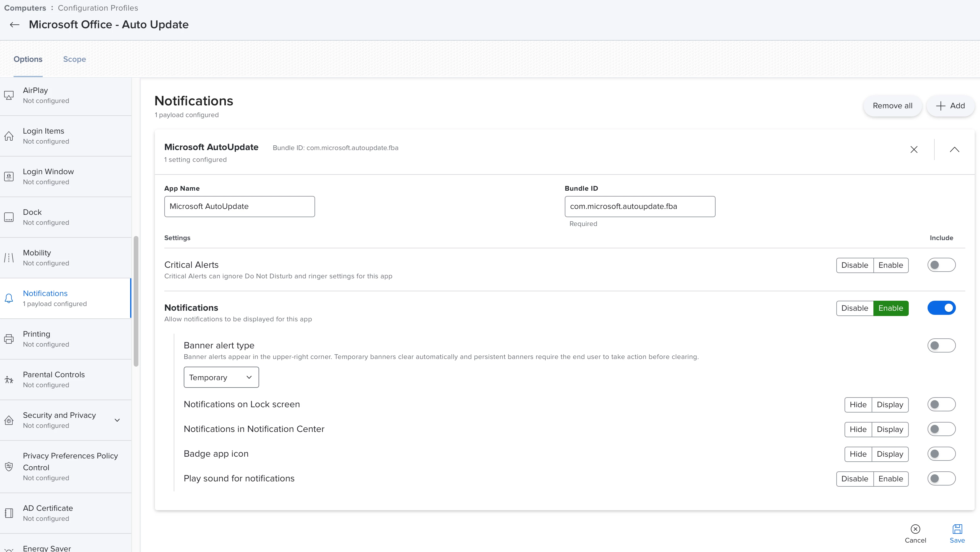Open the AD Certificate payload section

pos(66,513)
